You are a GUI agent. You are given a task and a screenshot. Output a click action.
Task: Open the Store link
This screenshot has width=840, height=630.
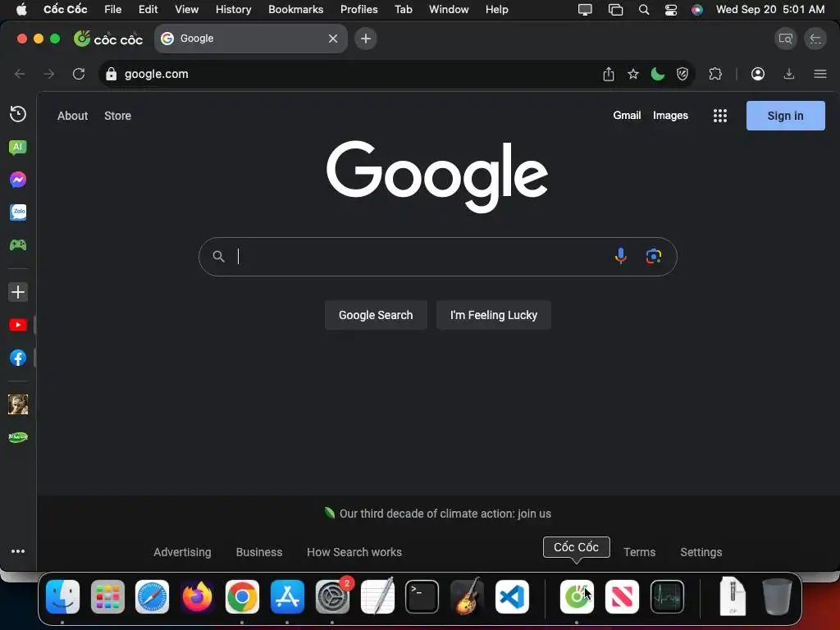(117, 116)
